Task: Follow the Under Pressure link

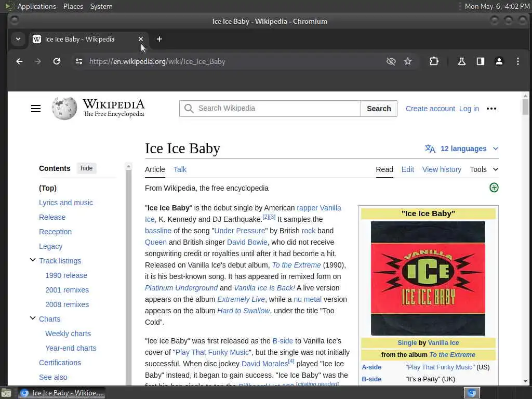Action: pyautogui.click(x=240, y=231)
